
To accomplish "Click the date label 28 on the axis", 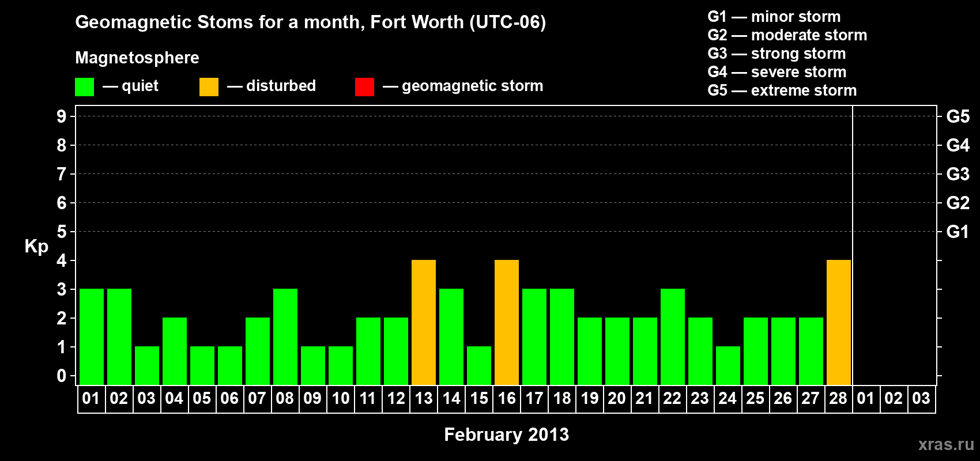I will (838, 398).
